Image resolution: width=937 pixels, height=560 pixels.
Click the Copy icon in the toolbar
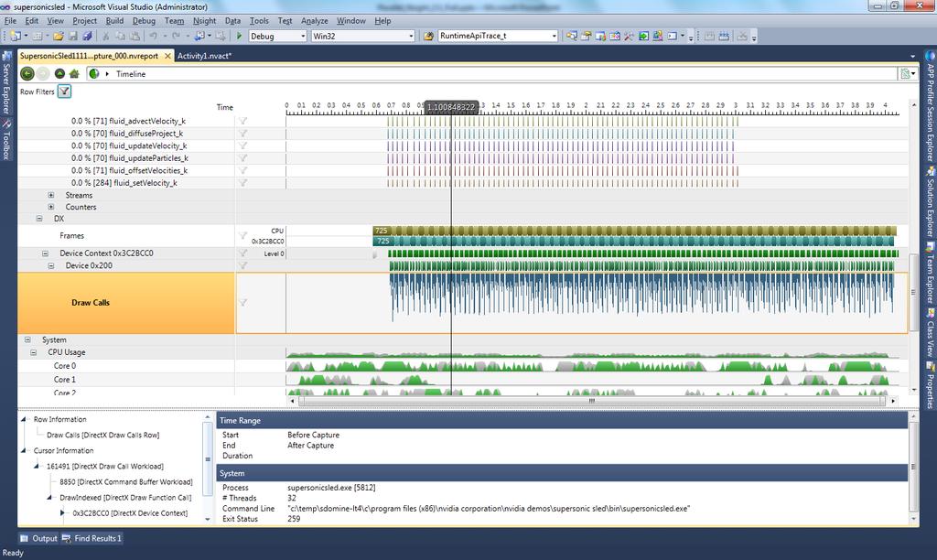(x=120, y=36)
